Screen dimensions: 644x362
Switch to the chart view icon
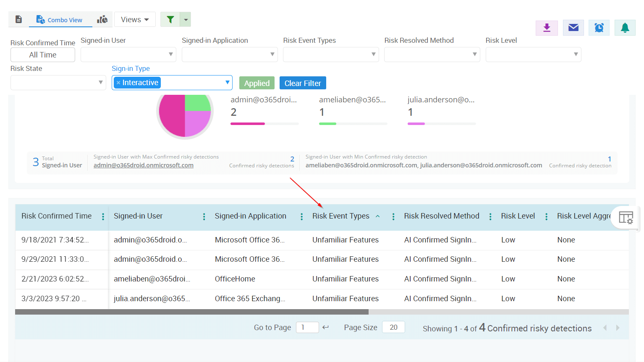(102, 19)
